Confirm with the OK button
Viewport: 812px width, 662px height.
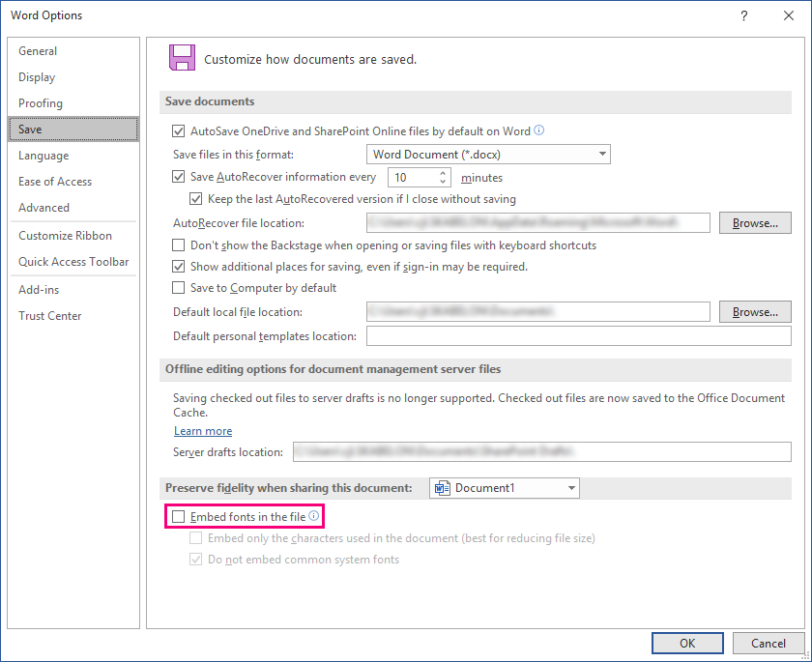click(687, 643)
